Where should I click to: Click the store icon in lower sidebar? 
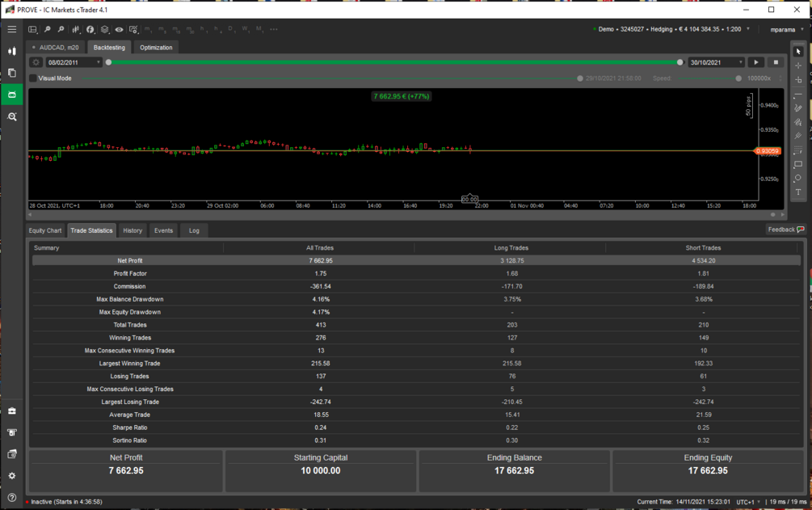11,432
